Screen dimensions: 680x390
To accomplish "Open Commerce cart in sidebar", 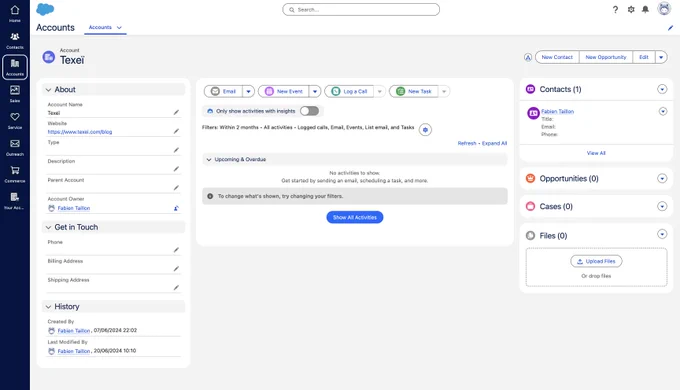I will pos(15,174).
